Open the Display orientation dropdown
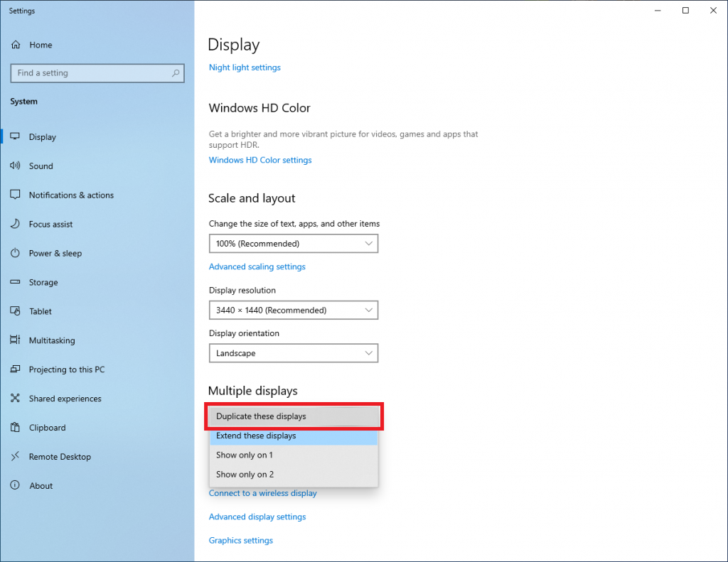The width and height of the screenshot is (728, 562). 294,353
